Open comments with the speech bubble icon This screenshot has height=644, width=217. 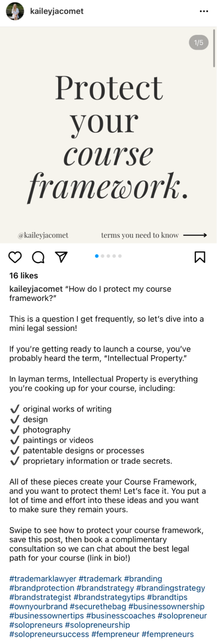click(x=38, y=257)
